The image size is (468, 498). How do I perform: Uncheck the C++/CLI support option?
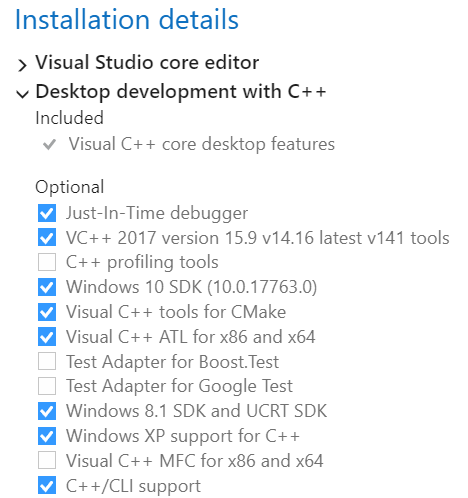click(47, 486)
